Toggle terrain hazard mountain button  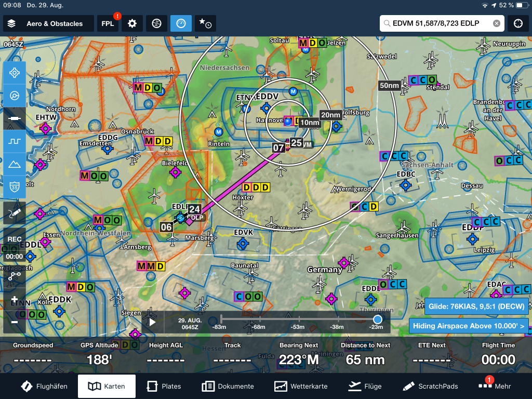coord(15,164)
